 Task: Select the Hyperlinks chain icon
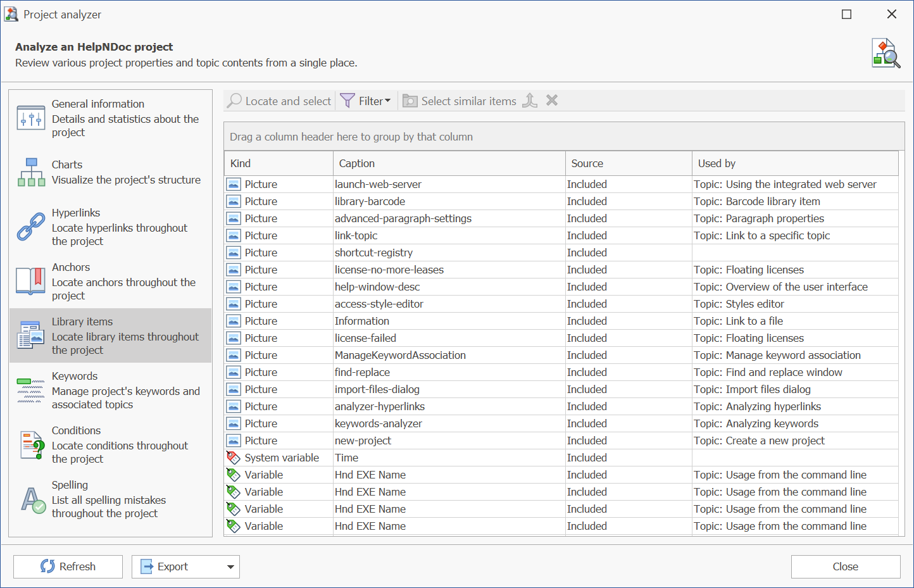pyautogui.click(x=30, y=227)
